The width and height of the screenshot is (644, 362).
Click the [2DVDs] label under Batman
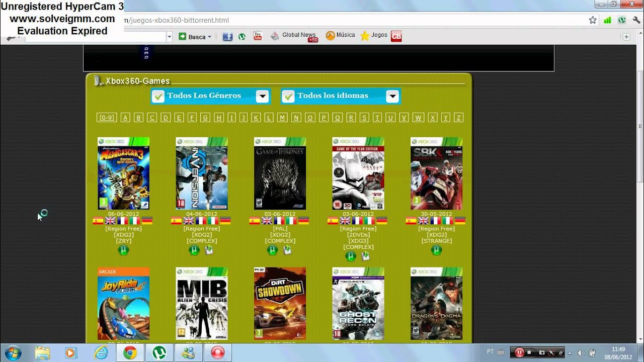(x=358, y=235)
